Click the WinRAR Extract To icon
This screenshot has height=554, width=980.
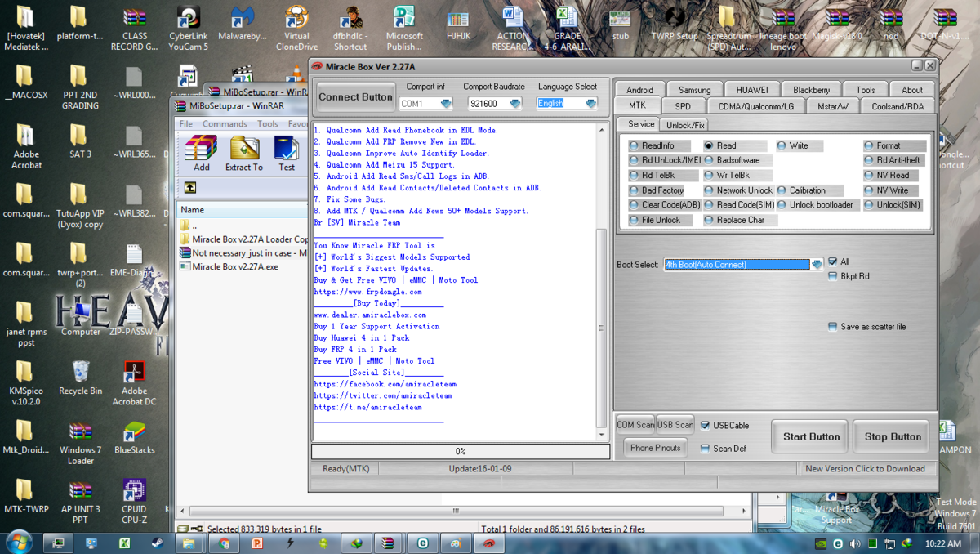pos(244,152)
